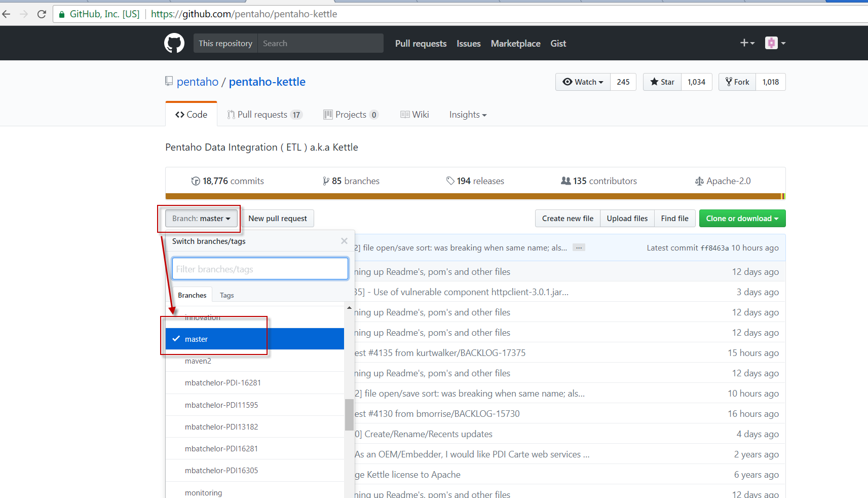The height and width of the screenshot is (498, 868).
Task: Click the browser back arrow
Action: (7, 14)
